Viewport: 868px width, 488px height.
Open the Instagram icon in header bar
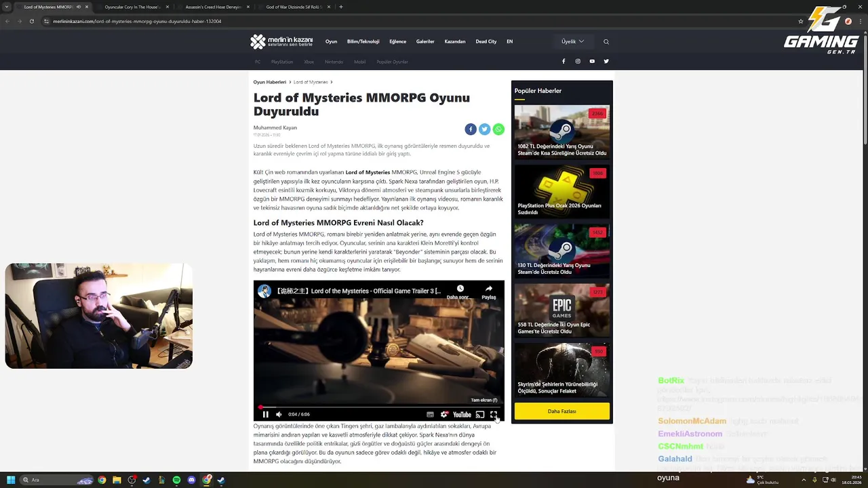(578, 61)
